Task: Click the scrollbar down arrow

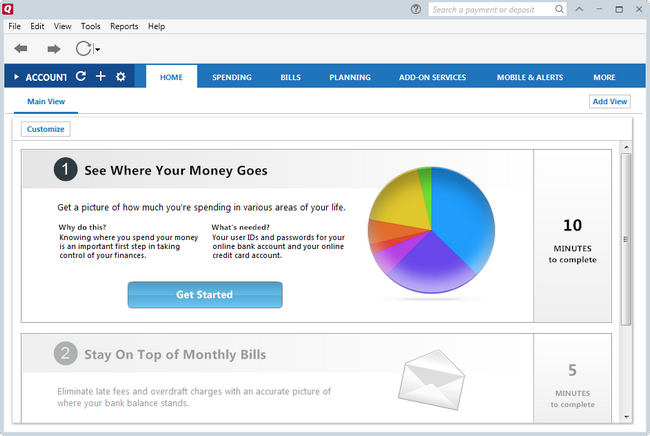Action: tap(626, 417)
